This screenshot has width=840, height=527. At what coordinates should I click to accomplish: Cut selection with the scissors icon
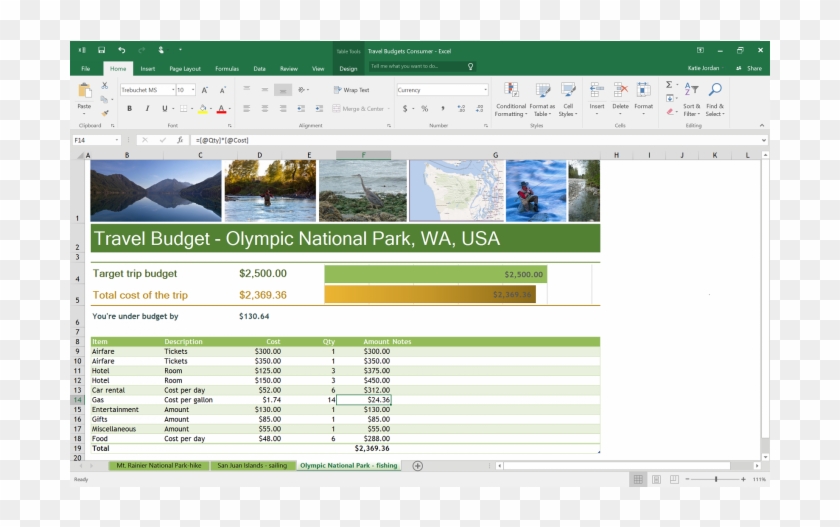pyautogui.click(x=104, y=85)
